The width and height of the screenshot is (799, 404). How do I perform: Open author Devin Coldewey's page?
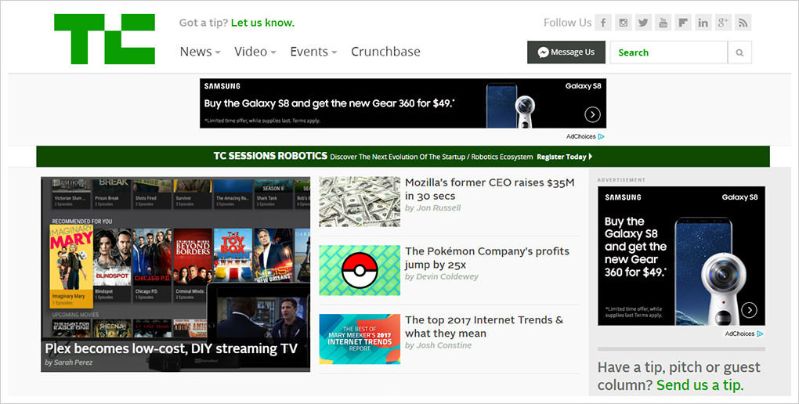[x=442, y=277]
